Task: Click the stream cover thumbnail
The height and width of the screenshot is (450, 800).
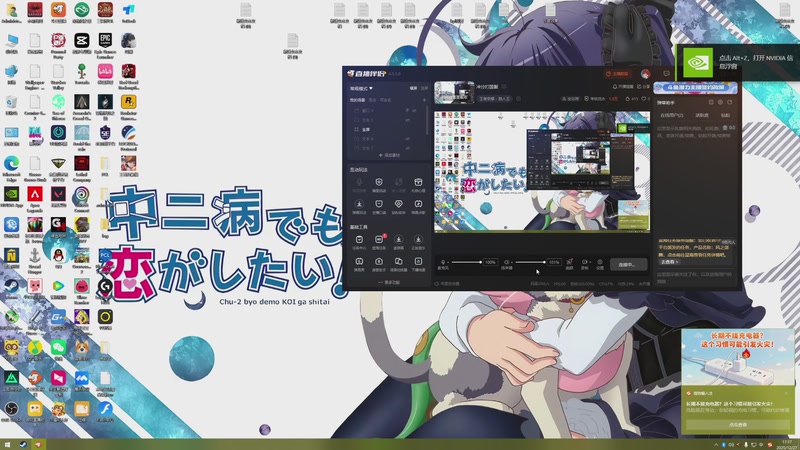Action: click(x=455, y=92)
